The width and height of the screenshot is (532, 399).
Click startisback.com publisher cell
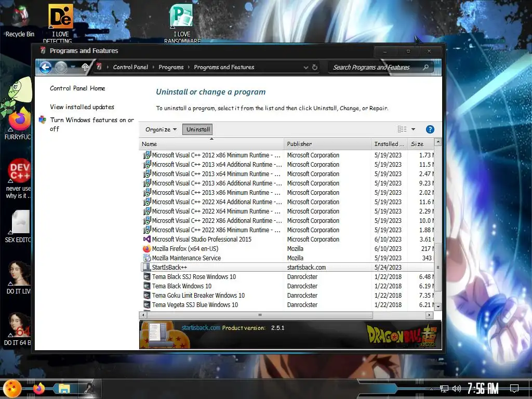pos(307,268)
